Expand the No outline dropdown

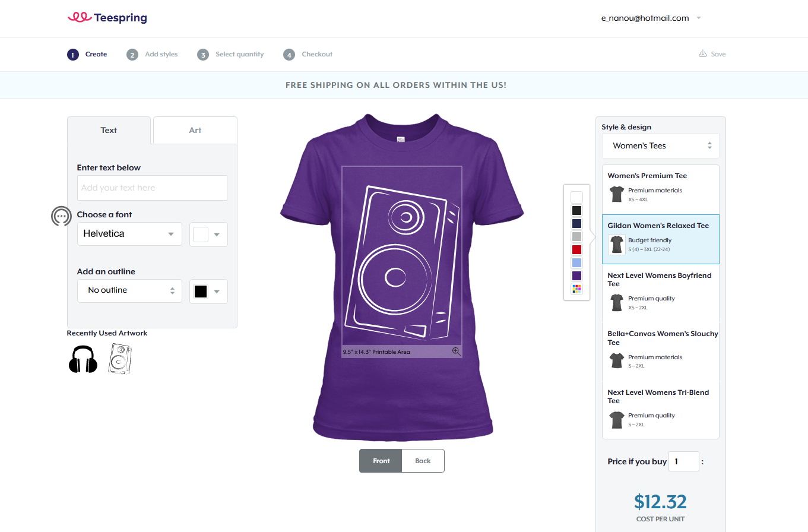pos(129,291)
